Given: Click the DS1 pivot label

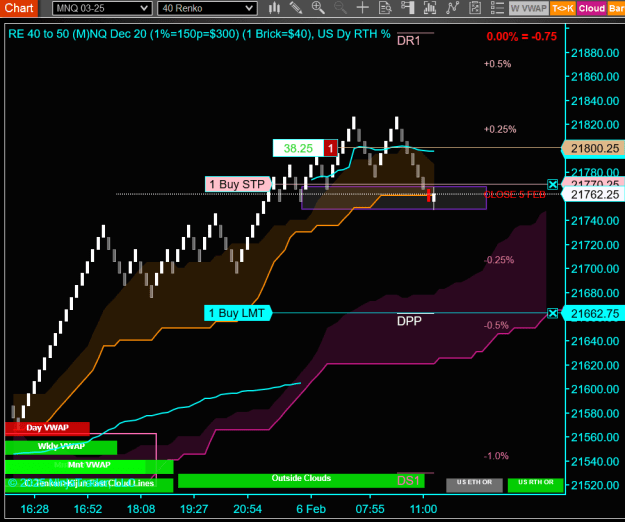Looking at the screenshot, I should point(408,481).
